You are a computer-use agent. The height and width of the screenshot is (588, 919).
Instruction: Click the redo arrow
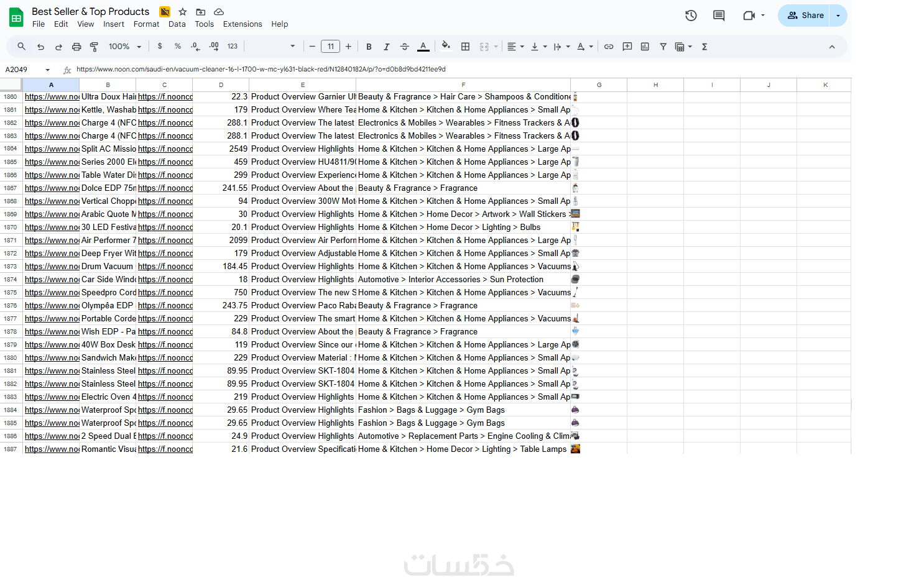tap(58, 47)
